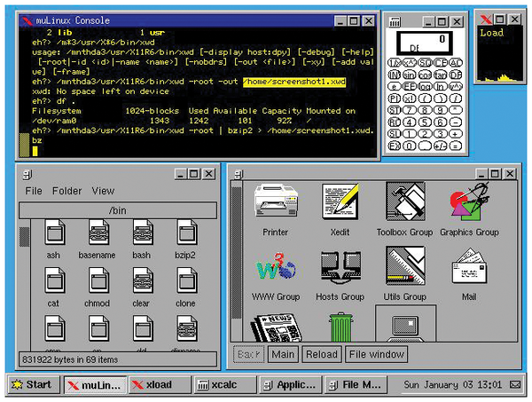The image size is (532, 402).
Task: Open the Mail envelope icon
Action: tap(470, 266)
